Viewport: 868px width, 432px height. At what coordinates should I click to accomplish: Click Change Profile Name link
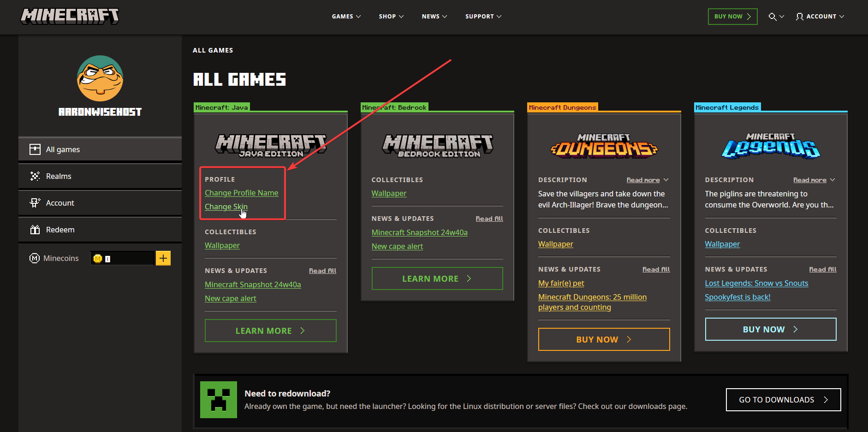pyautogui.click(x=242, y=193)
